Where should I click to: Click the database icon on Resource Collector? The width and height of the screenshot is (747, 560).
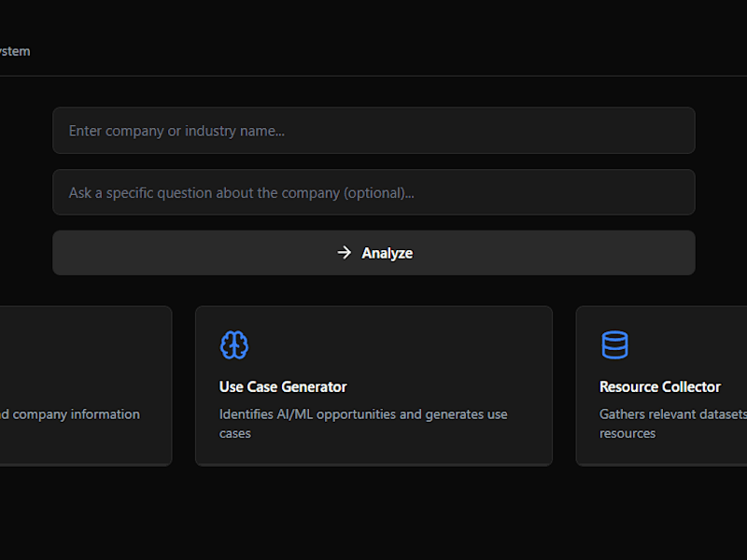(x=614, y=344)
